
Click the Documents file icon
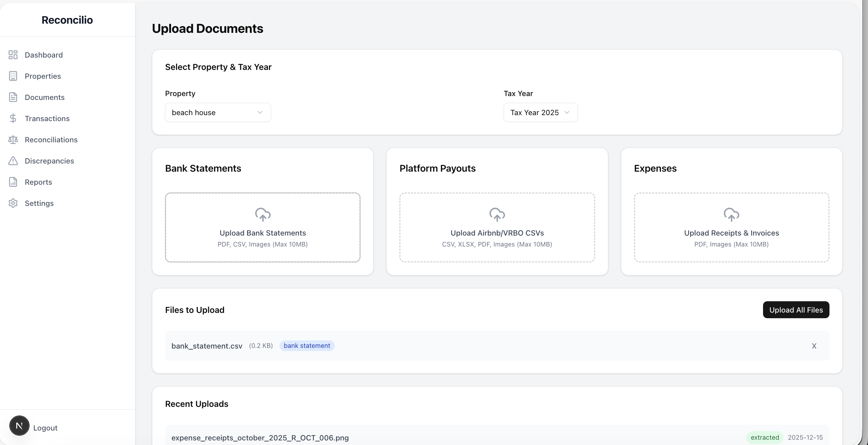point(13,97)
